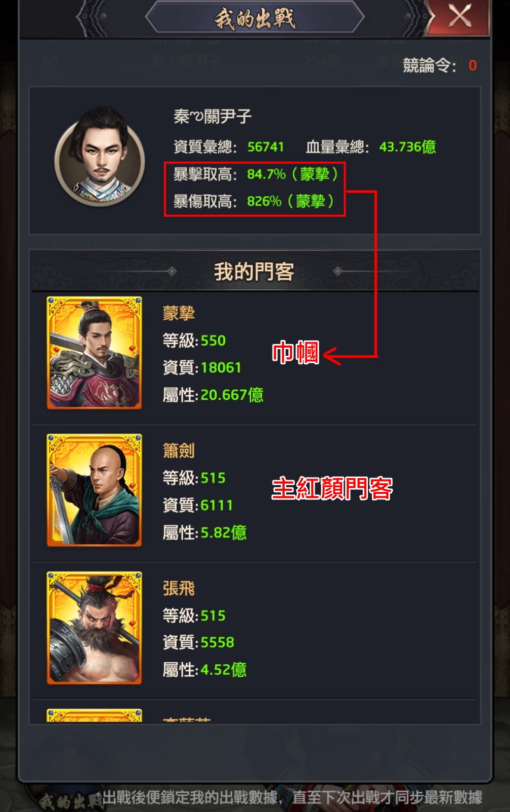Click the 簫劍 retainer name label
The width and height of the screenshot is (510, 812).
click(x=179, y=451)
